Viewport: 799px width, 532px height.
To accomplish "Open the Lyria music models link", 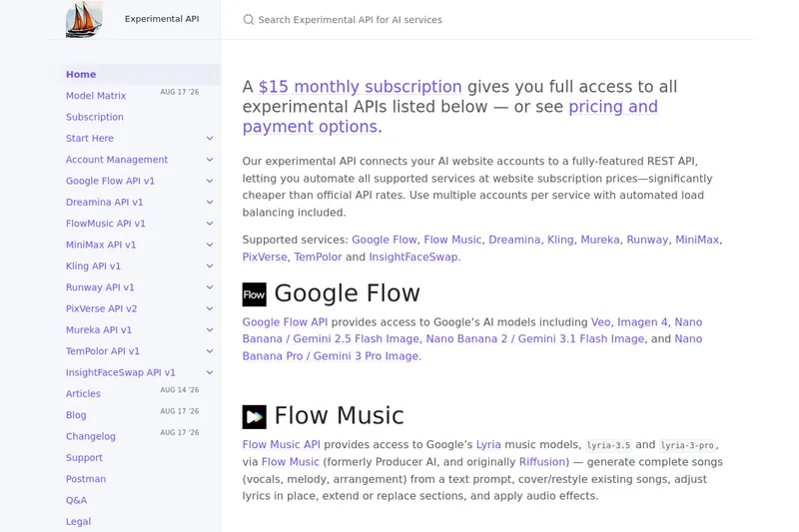I will click(x=488, y=444).
